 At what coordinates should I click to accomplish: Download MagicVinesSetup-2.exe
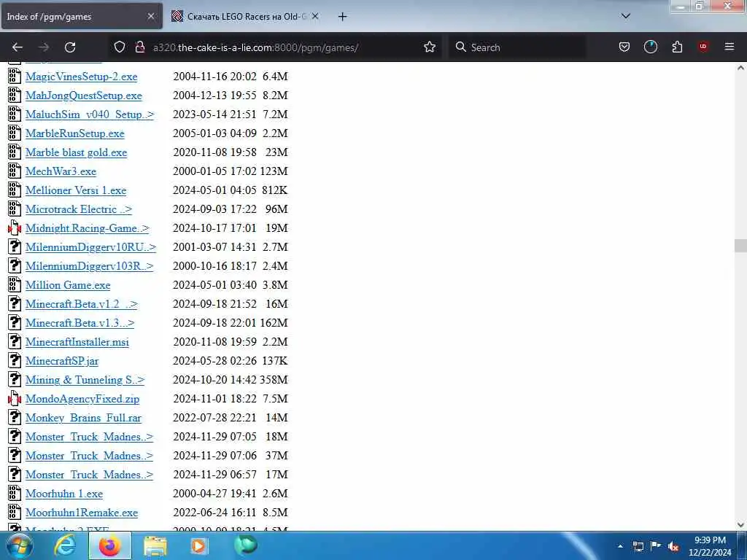click(82, 77)
